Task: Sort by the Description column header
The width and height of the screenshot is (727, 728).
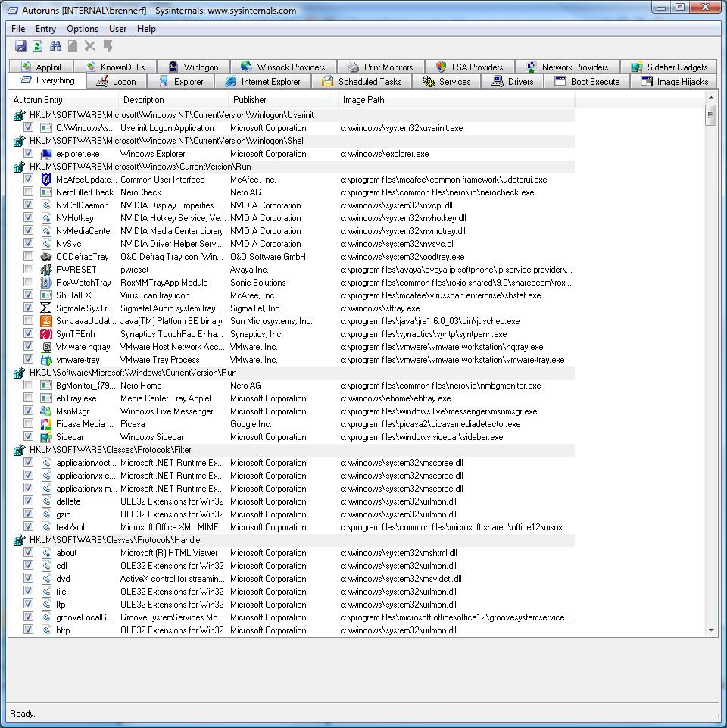Action: coord(173,100)
